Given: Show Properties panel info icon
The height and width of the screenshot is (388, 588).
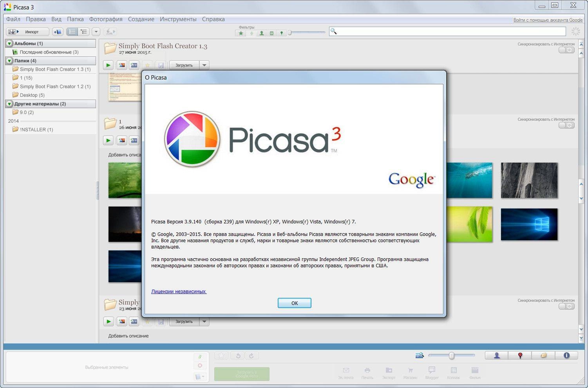Looking at the screenshot, I should coord(566,355).
